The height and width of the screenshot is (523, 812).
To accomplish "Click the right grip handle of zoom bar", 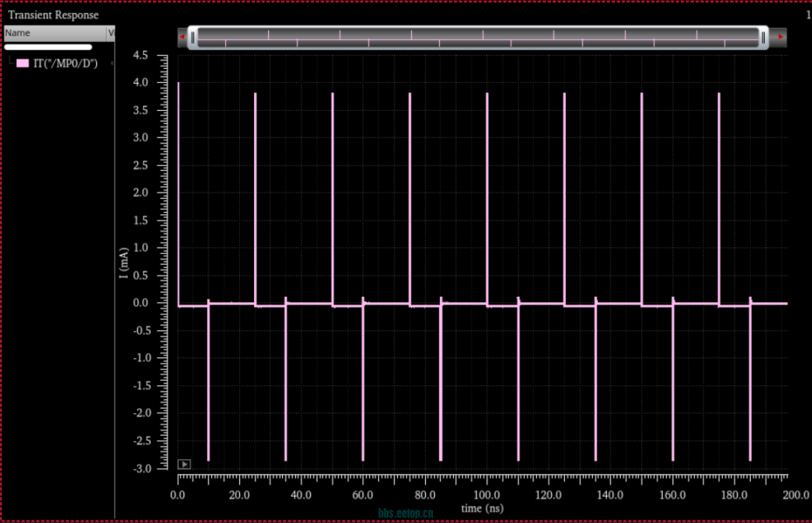I will coord(764,38).
